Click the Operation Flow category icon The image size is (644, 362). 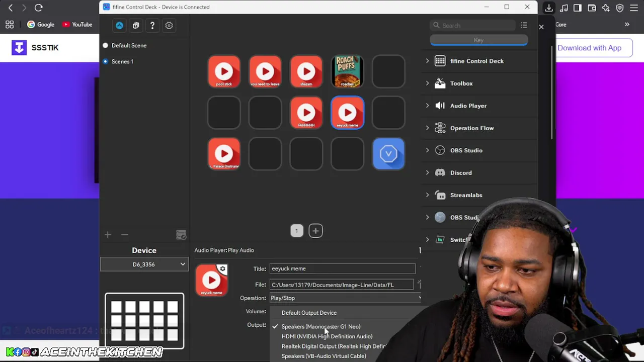440,128
